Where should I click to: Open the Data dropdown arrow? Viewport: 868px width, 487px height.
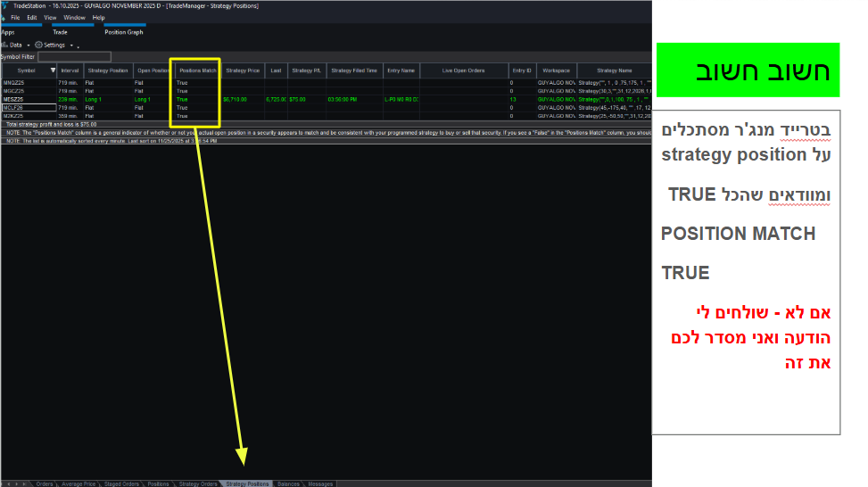point(29,45)
